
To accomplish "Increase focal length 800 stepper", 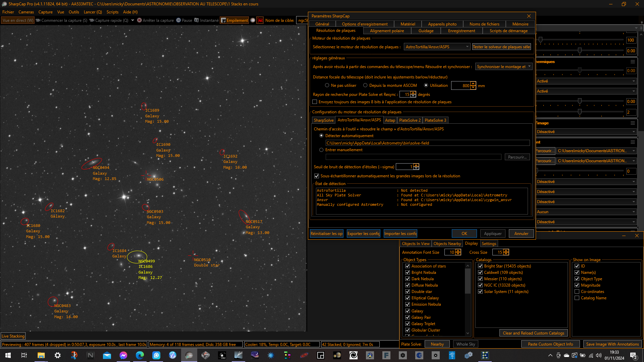I will [473, 83].
